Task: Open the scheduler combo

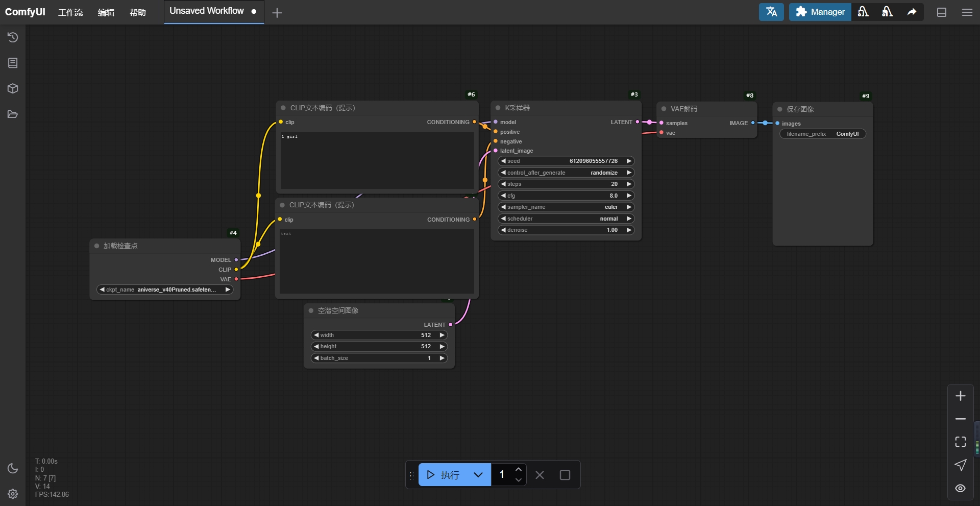Action: [566, 219]
